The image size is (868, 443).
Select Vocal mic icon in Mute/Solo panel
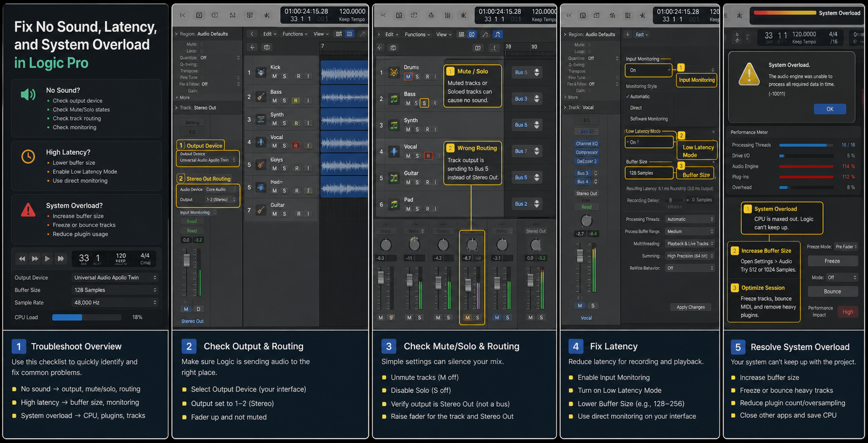[x=394, y=151]
